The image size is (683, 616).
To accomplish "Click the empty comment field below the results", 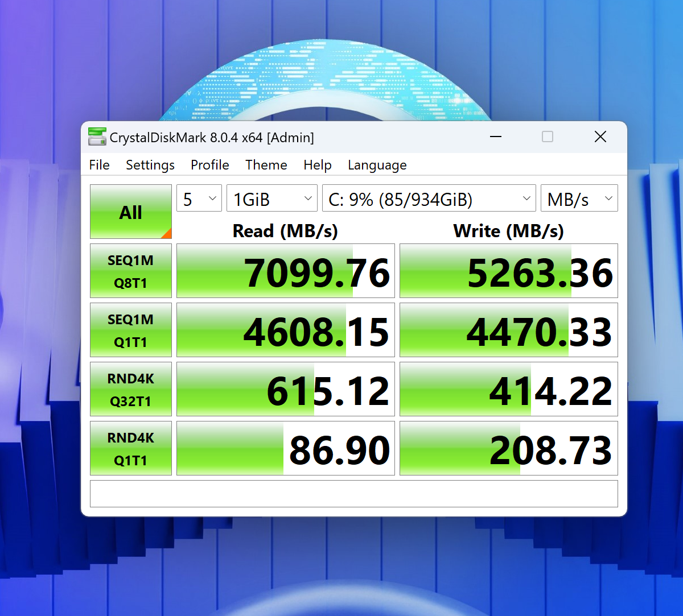I will tap(354, 494).
